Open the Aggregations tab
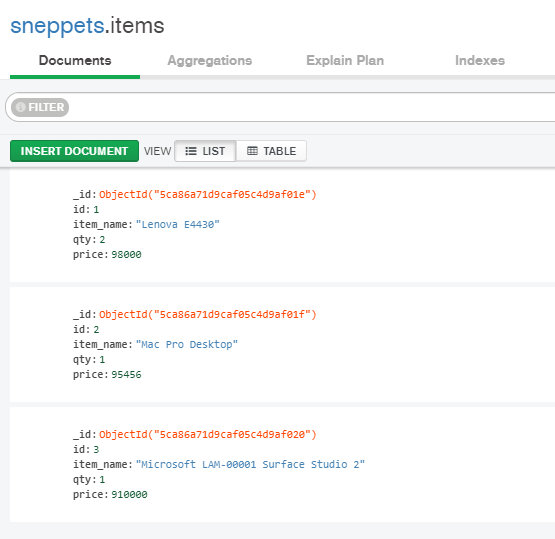555x539 pixels. click(210, 61)
